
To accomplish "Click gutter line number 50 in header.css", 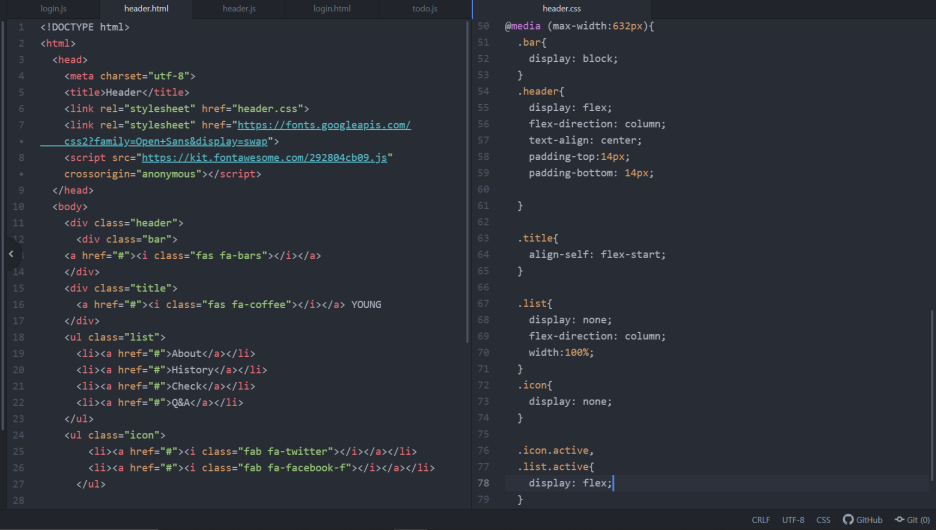I will click(x=484, y=26).
